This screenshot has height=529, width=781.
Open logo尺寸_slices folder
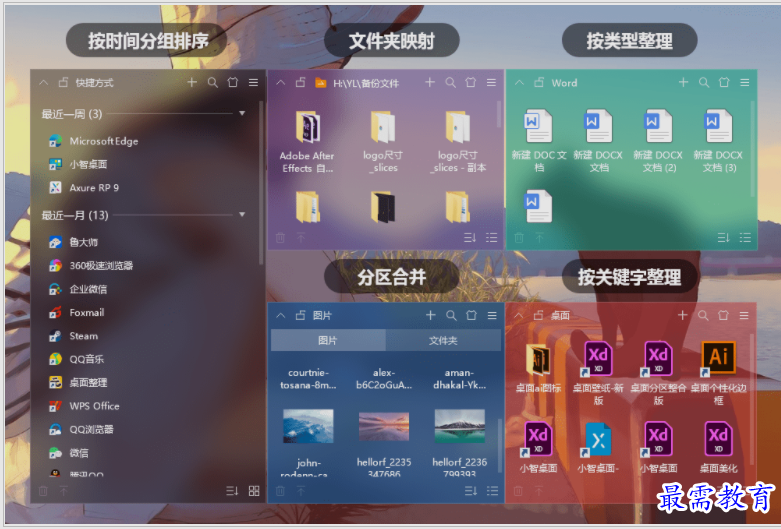[383, 141]
